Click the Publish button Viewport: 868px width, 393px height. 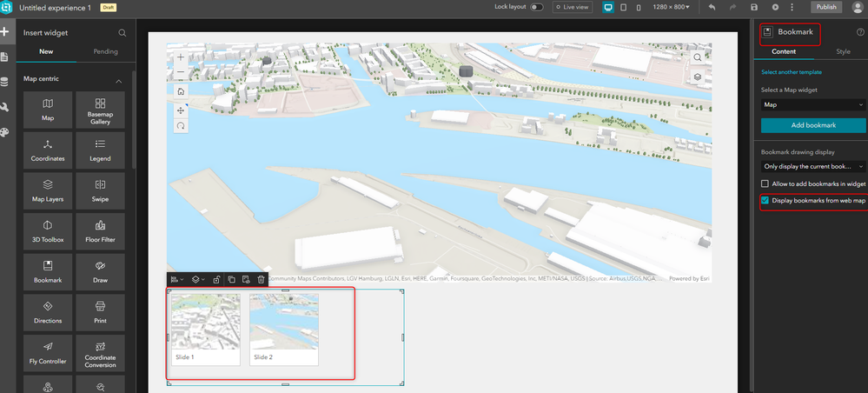[826, 7]
